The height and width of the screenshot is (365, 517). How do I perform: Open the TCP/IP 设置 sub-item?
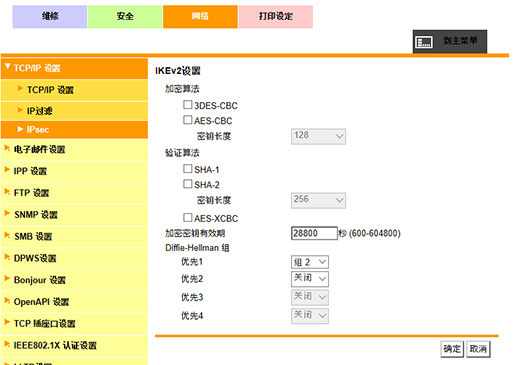[74, 90]
